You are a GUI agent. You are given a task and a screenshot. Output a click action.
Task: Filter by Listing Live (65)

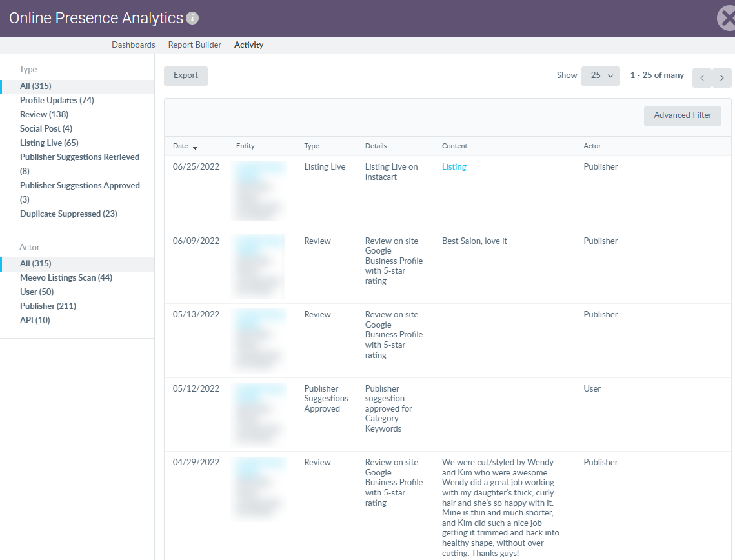49,143
